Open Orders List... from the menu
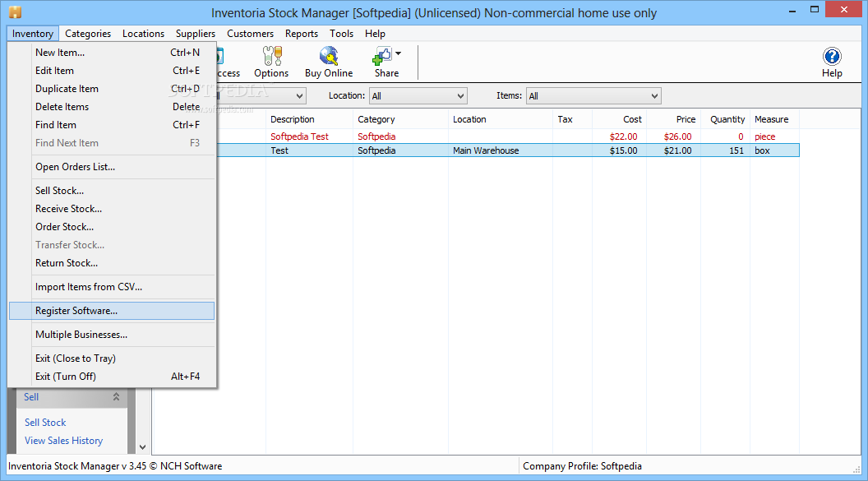This screenshot has height=481, width=868. point(112,167)
